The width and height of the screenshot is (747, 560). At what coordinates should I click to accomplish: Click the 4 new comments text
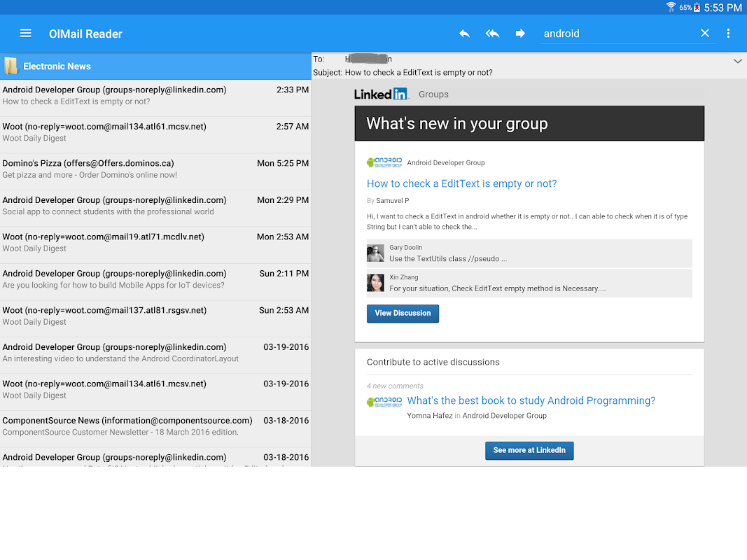(395, 386)
